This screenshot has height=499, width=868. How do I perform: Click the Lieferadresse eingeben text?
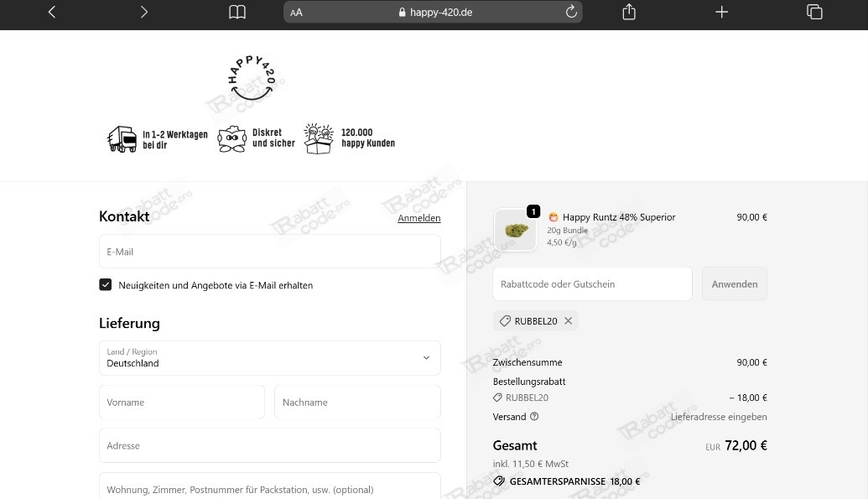click(719, 417)
